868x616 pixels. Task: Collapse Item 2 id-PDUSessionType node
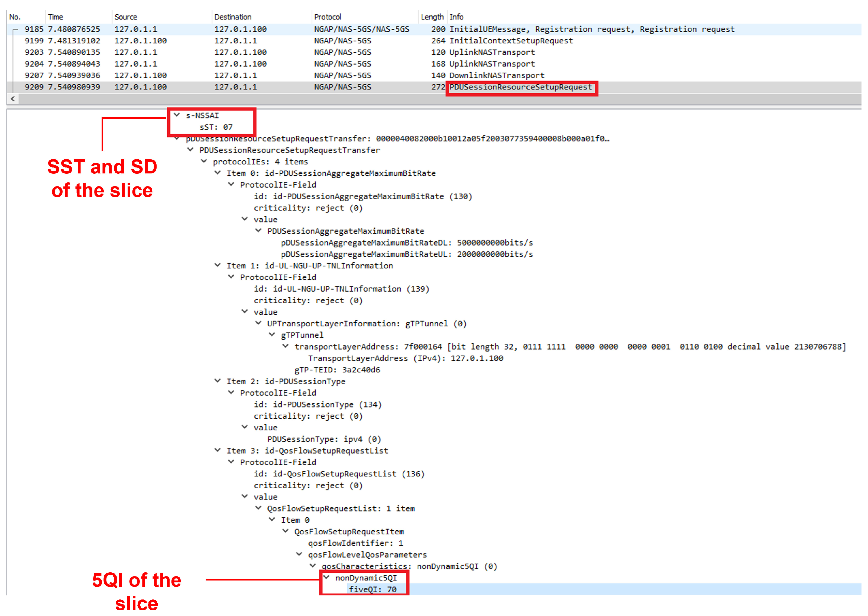pos(218,381)
